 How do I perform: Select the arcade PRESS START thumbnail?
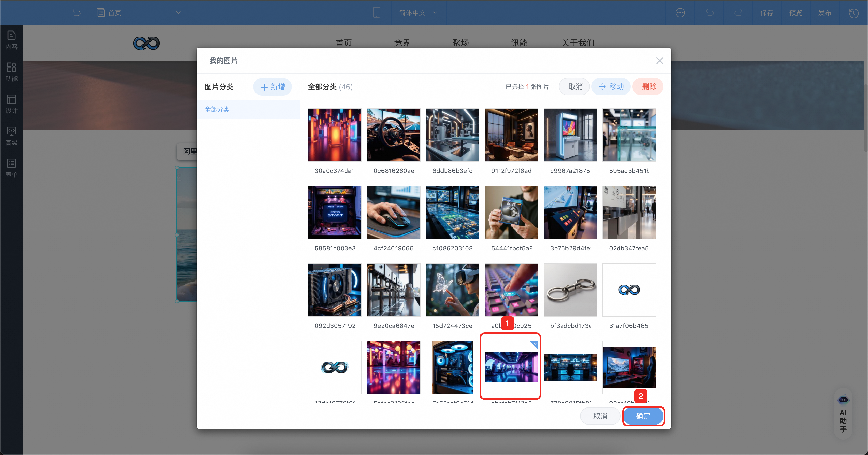[x=335, y=213]
